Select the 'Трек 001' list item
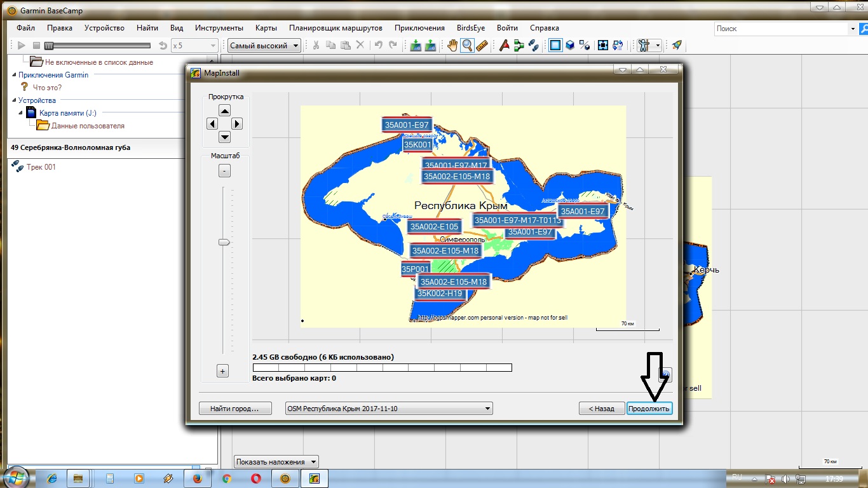868x488 pixels. pyautogui.click(x=41, y=167)
